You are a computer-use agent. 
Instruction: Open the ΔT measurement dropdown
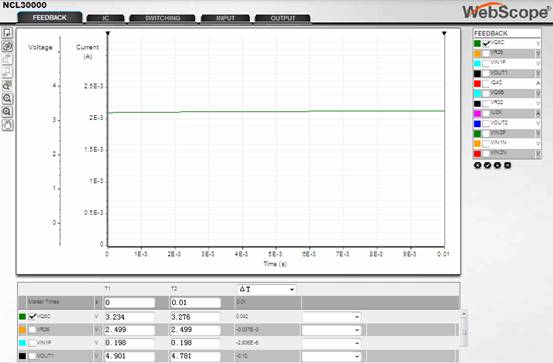[266, 289]
